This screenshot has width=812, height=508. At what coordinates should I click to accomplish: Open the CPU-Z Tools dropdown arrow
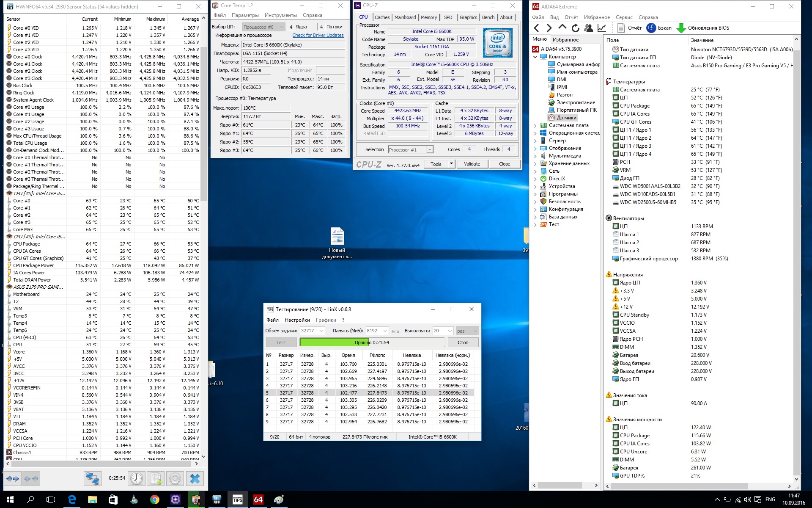[451, 164]
